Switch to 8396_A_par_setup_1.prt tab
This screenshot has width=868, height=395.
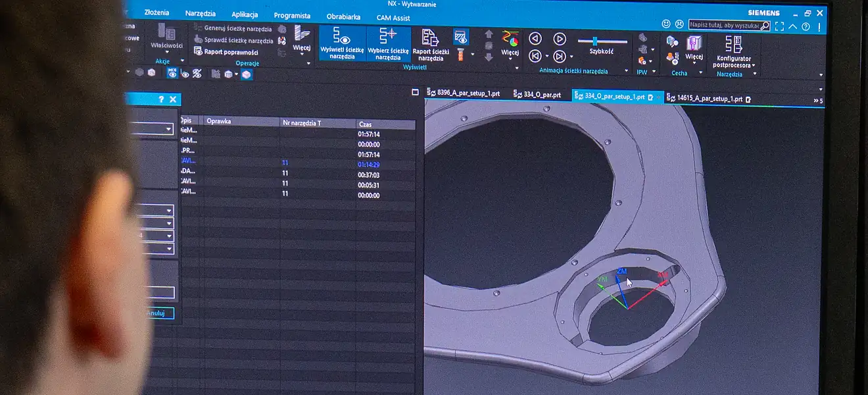463,93
